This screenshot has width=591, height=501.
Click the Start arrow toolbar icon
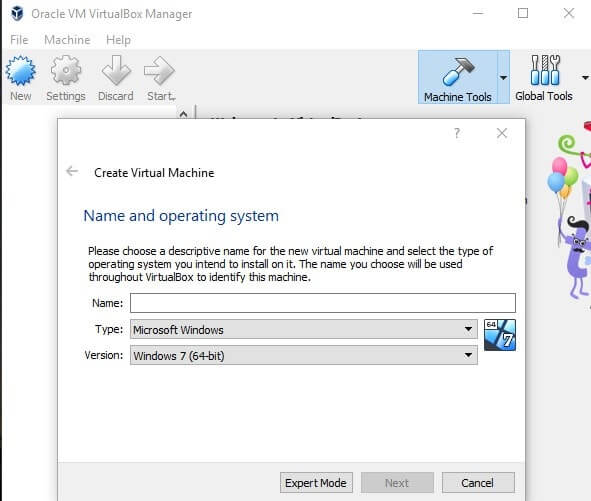[160, 79]
